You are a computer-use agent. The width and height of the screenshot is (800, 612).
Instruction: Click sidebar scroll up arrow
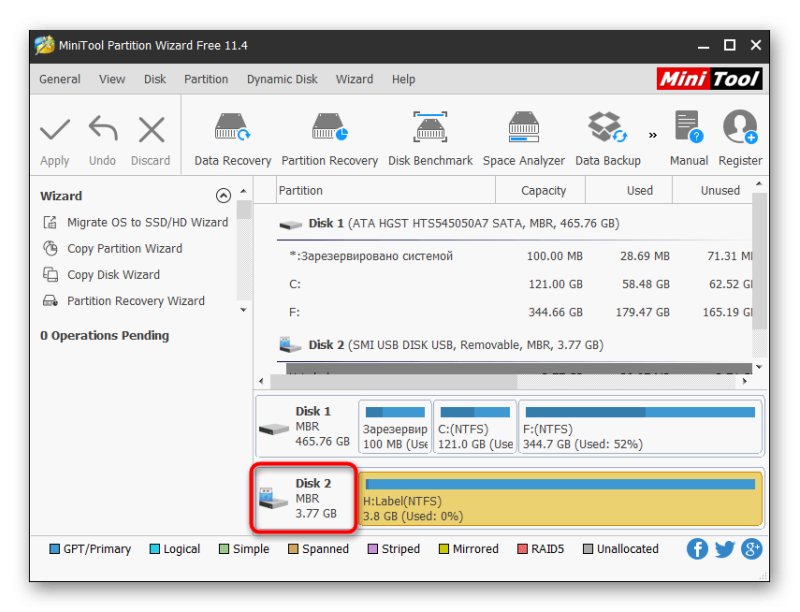243,191
